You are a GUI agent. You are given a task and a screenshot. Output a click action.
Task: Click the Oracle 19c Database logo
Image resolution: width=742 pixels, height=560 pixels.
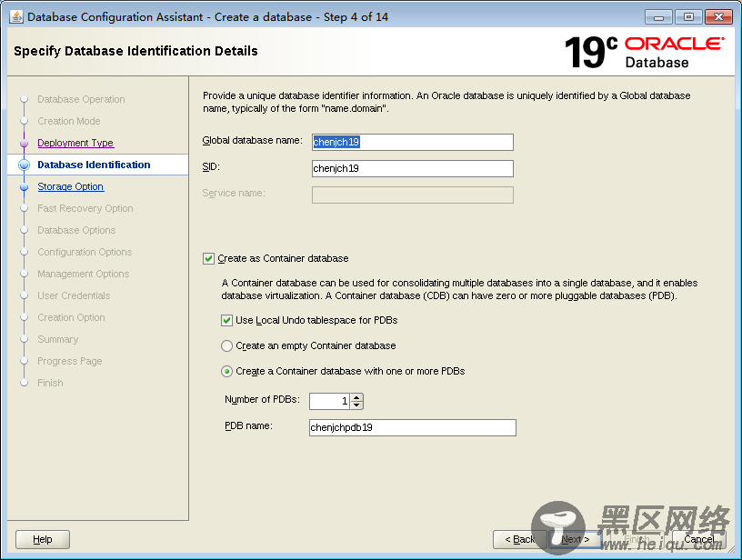point(644,52)
